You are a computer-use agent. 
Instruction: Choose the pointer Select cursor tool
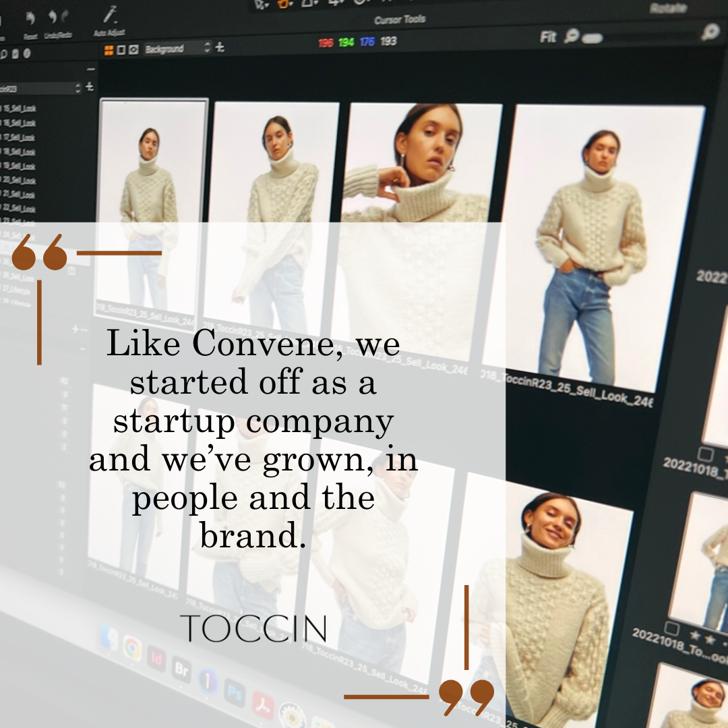click(x=260, y=4)
